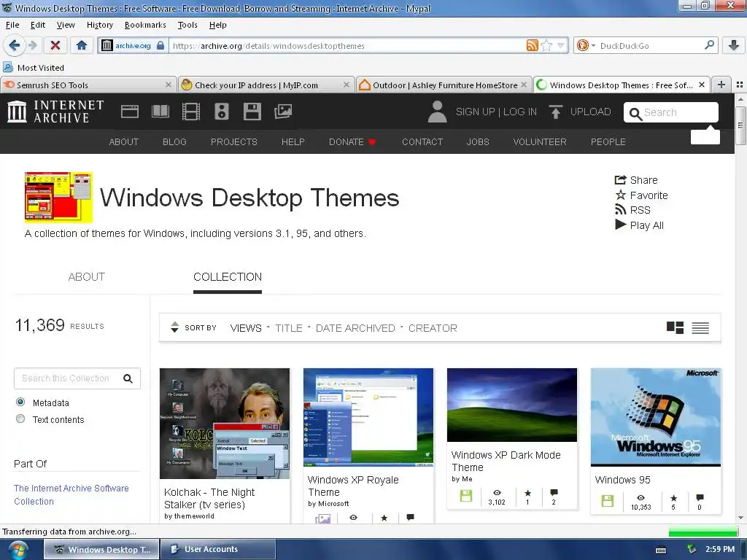
Task: Select the Text contents radio button
Action: click(x=20, y=419)
